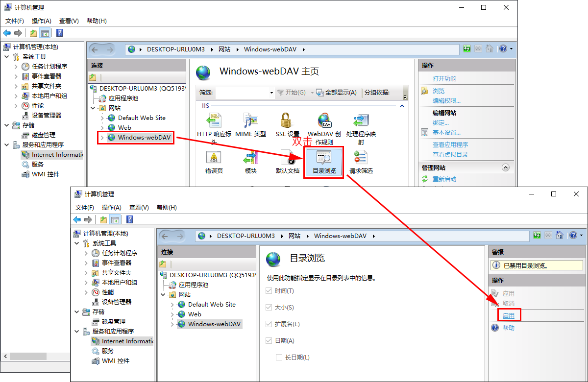Click 查看虚拟目录 action link

pos(450,154)
